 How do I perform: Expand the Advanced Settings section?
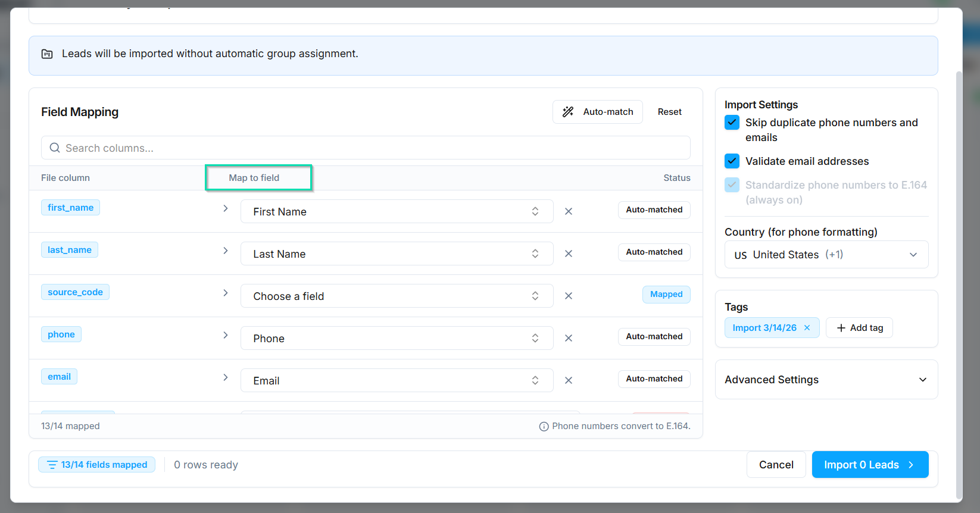(x=826, y=380)
